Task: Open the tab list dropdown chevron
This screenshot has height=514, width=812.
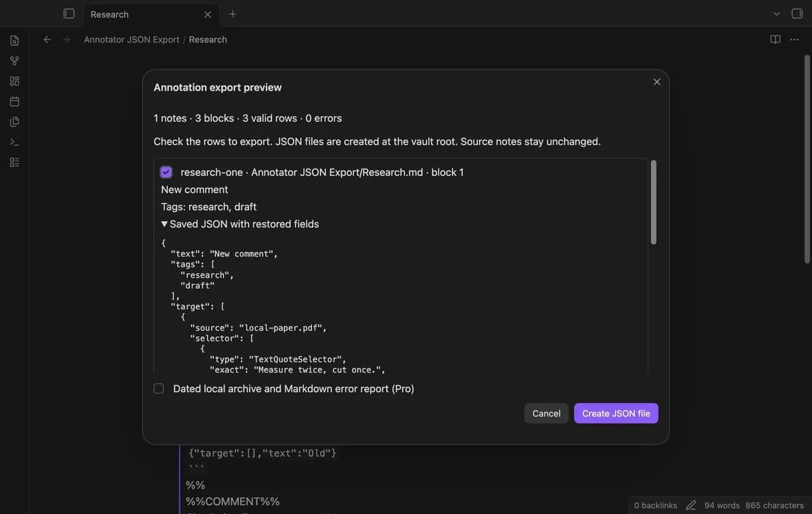Action: [776, 14]
